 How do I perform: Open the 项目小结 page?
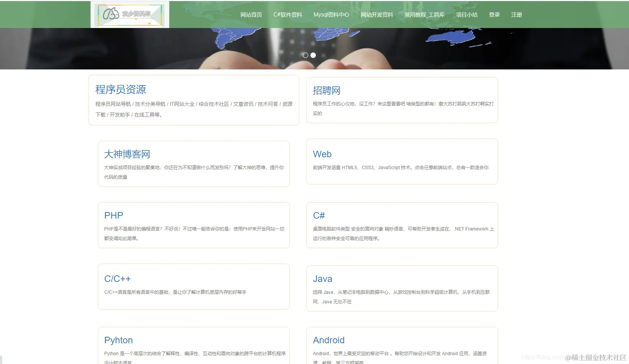pyautogui.click(x=466, y=15)
